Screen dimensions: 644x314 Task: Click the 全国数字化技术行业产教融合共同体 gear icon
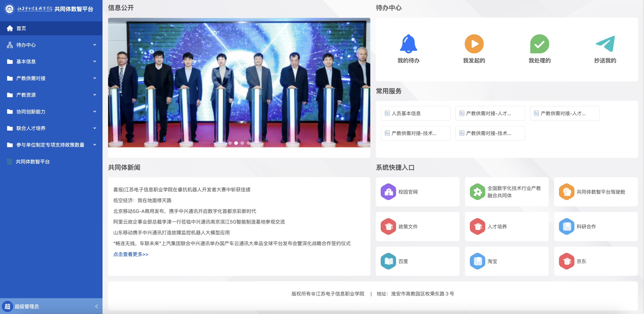[x=478, y=192]
